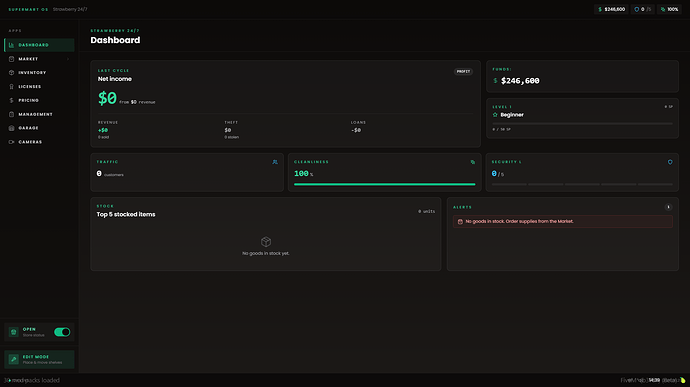This screenshot has width=690, height=387.
Task: Click the Beginner level SP progress bar
Action: tap(583, 124)
